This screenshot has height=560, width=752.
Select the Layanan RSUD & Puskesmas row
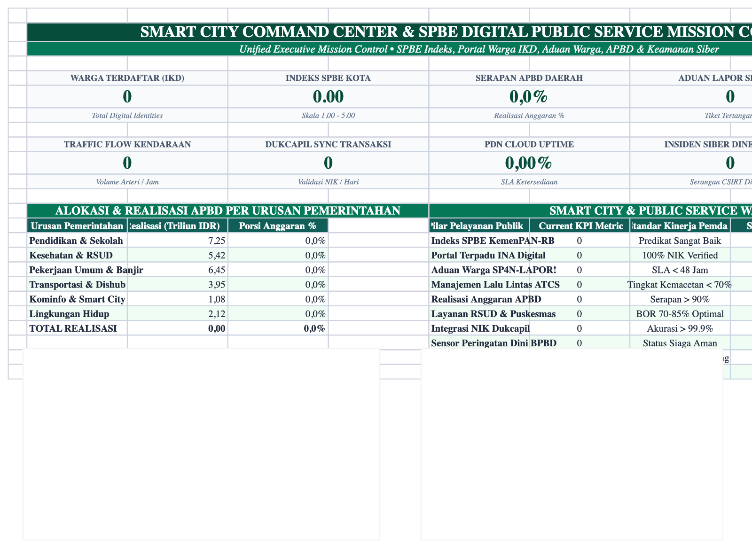479,313
